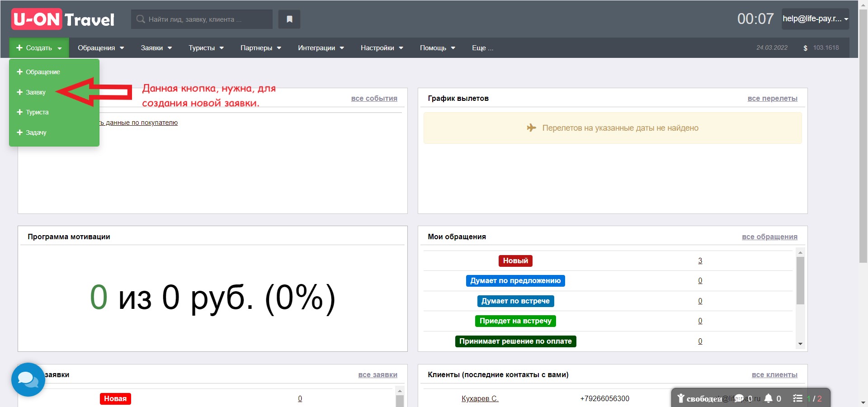Click phone number +79266056300
The image size is (868, 407).
coord(604,398)
